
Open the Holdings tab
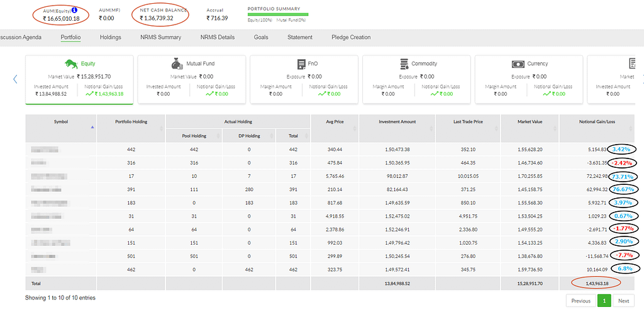[111, 37]
